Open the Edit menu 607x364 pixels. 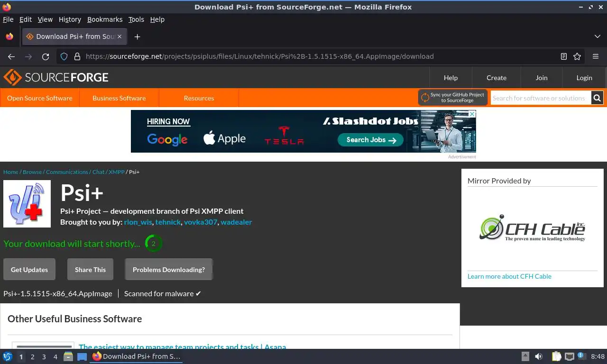tap(26, 19)
